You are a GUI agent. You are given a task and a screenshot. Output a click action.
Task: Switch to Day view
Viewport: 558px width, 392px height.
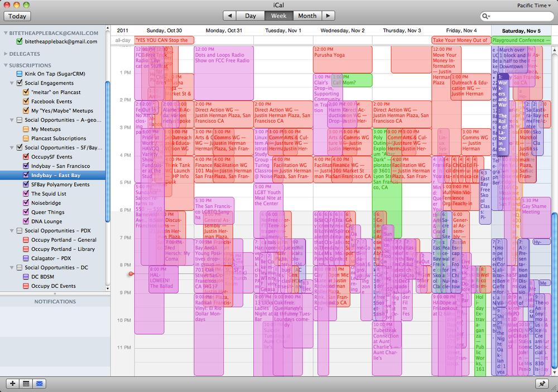(250, 16)
